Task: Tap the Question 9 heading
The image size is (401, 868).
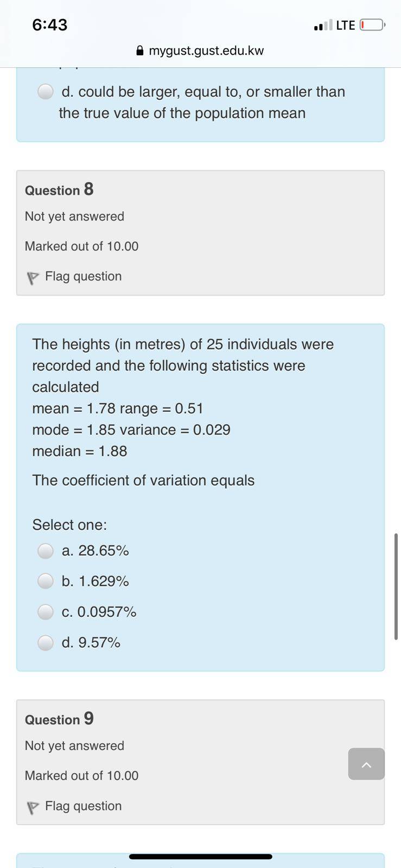Action: pyautogui.click(x=59, y=719)
